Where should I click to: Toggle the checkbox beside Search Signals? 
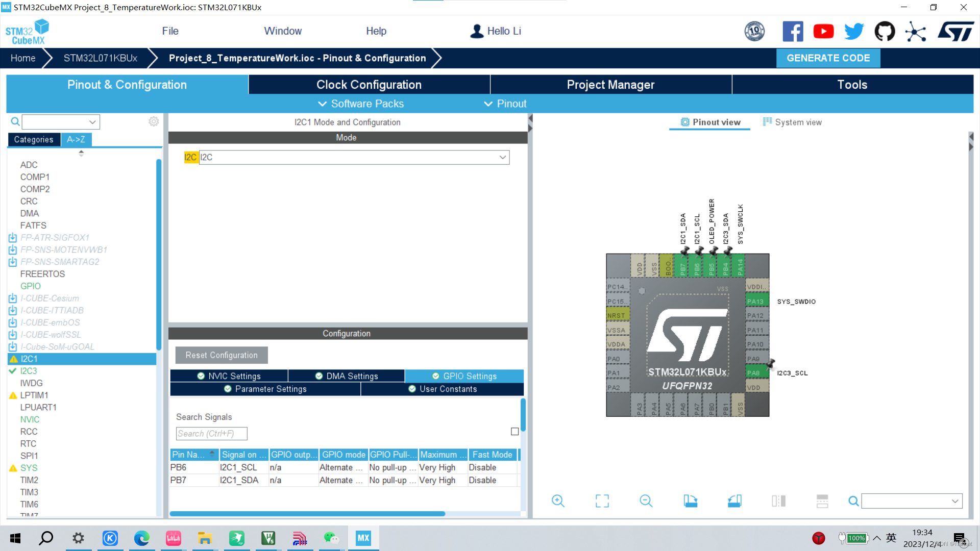(x=515, y=432)
